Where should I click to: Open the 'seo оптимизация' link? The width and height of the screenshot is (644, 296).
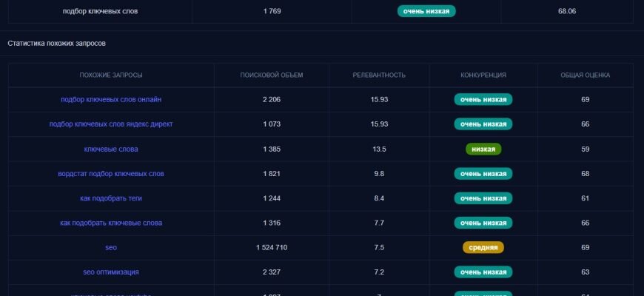pyautogui.click(x=111, y=272)
